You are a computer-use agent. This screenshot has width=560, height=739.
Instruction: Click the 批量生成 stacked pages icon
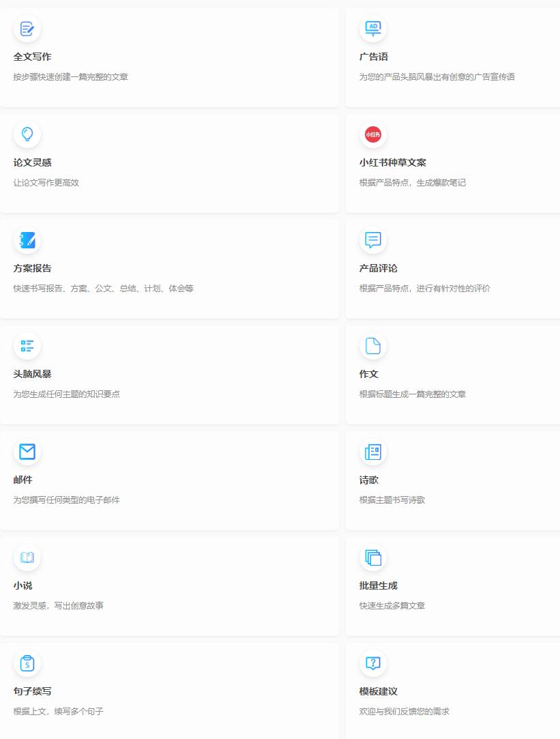pyautogui.click(x=373, y=557)
